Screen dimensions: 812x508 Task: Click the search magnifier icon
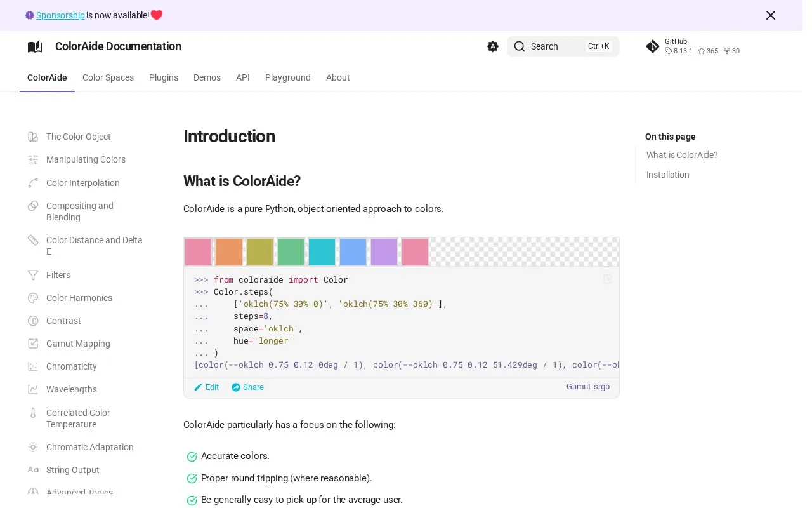click(520, 46)
